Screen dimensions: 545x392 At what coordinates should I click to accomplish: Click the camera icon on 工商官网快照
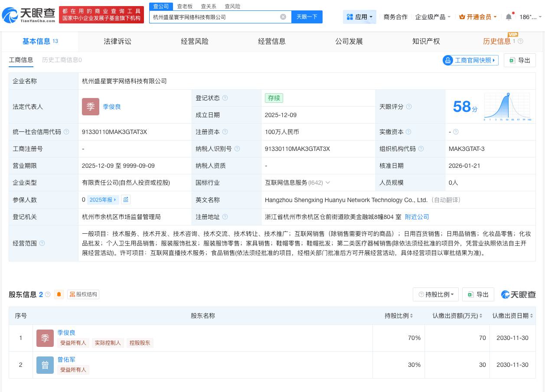[x=448, y=60]
